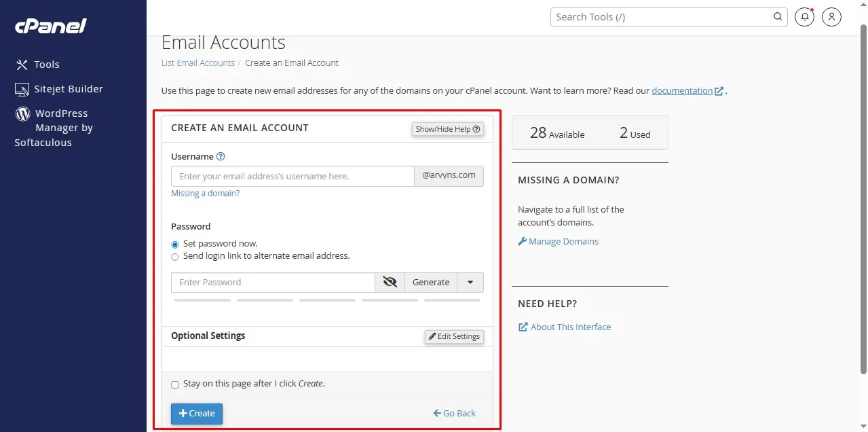Click the Username help question-mark icon
Image resolution: width=868 pixels, height=432 pixels.
coord(220,156)
